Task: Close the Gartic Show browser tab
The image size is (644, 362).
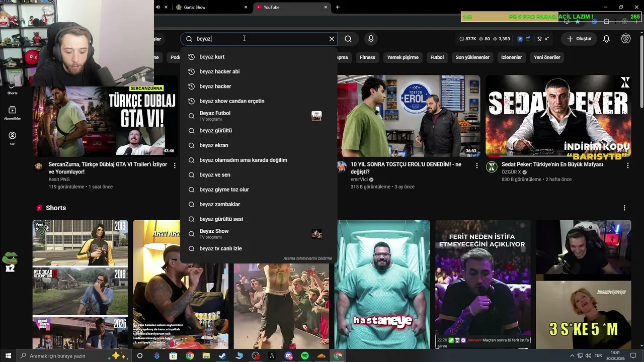Action: (246, 7)
